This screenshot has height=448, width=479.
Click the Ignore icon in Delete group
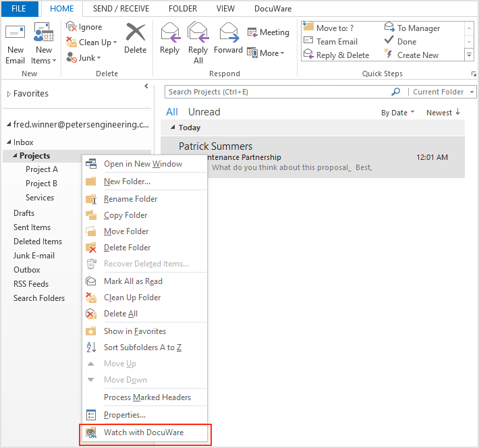[x=72, y=27]
